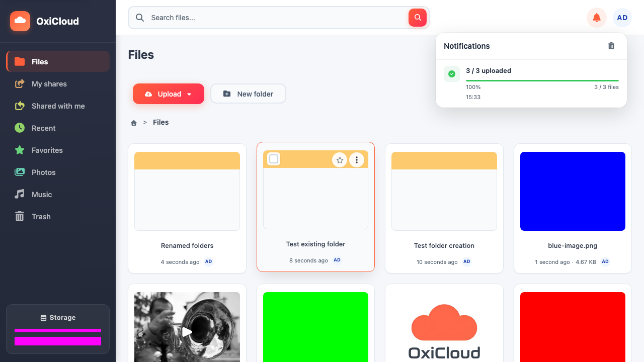Click the home icon in breadcrumb
Screen dimensions: 644x362
tap(134, 123)
